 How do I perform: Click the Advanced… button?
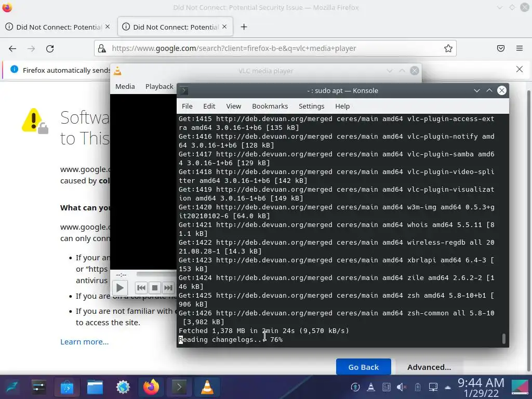tap(429, 367)
